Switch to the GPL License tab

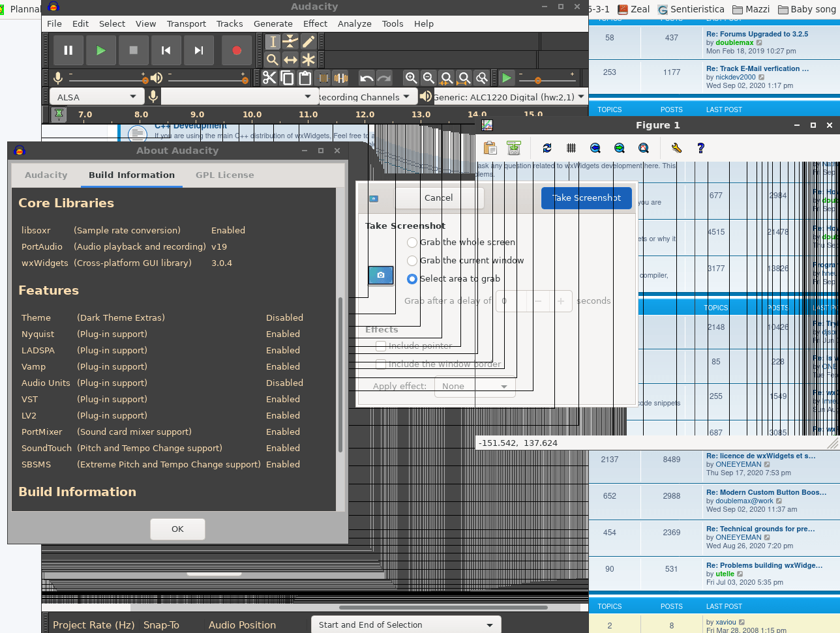[225, 175]
